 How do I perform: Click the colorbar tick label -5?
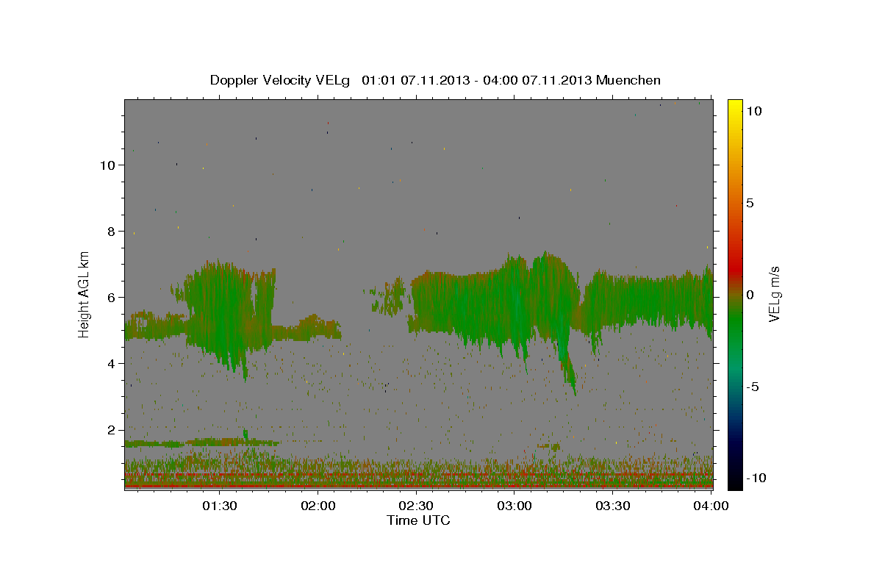tap(753, 387)
